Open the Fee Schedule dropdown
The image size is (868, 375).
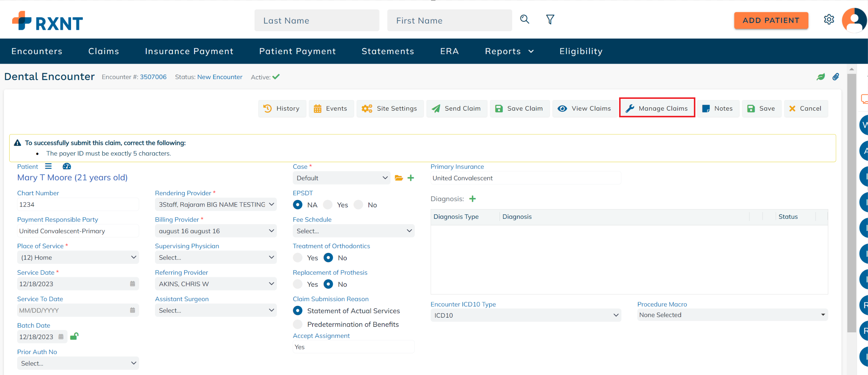click(x=353, y=231)
